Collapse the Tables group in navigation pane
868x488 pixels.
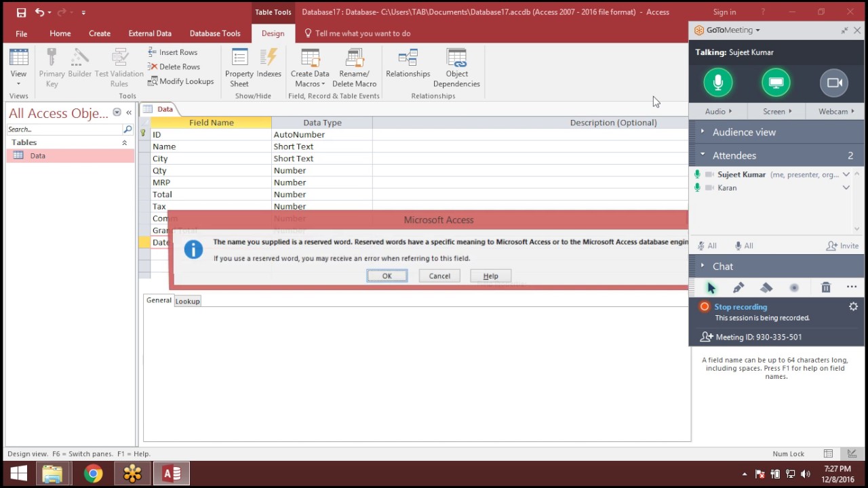125,142
